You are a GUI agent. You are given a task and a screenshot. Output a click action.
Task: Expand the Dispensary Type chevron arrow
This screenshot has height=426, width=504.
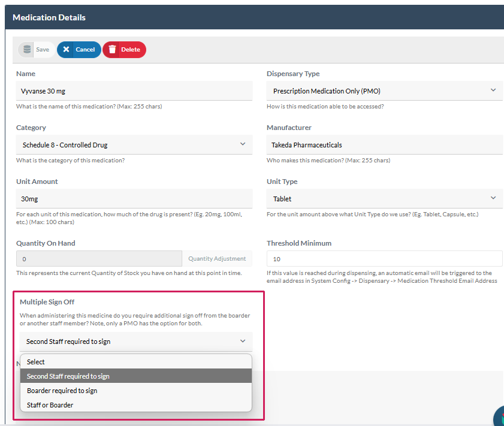coord(493,90)
